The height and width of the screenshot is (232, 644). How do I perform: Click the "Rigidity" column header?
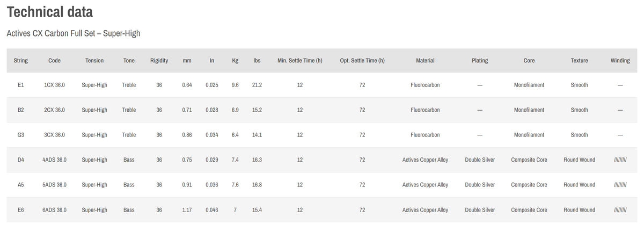(159, 61)
